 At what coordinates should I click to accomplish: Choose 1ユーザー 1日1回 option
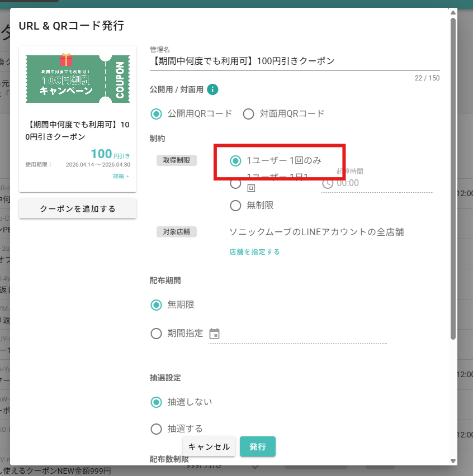[236, 183]
